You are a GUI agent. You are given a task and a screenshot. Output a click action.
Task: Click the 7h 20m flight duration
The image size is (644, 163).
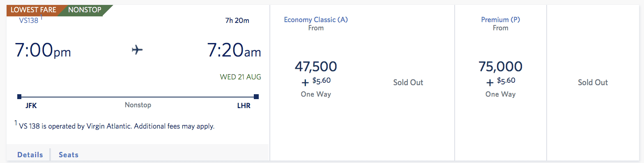click(237, 20)
